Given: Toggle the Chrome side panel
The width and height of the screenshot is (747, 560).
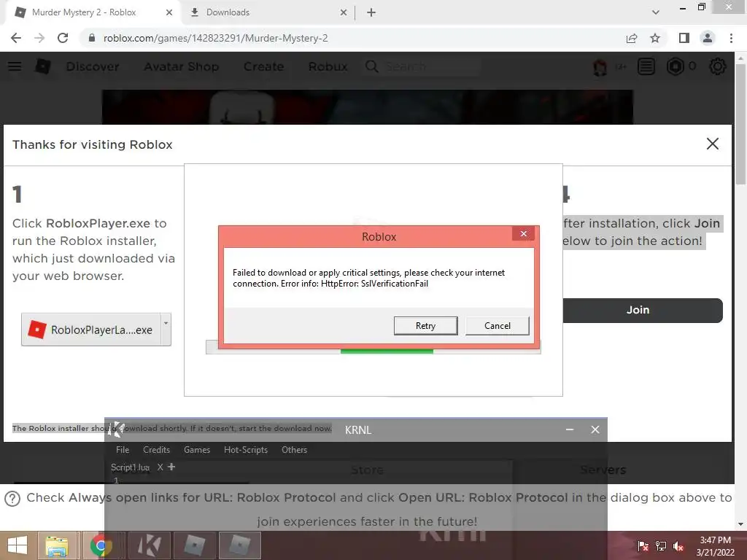Looking at the screenshot, I should (x=684, y=38).
